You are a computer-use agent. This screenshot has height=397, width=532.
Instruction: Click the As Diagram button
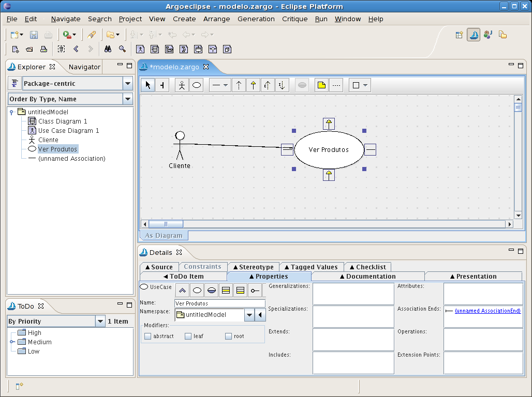pyautogui.click(x=163, y=235)
